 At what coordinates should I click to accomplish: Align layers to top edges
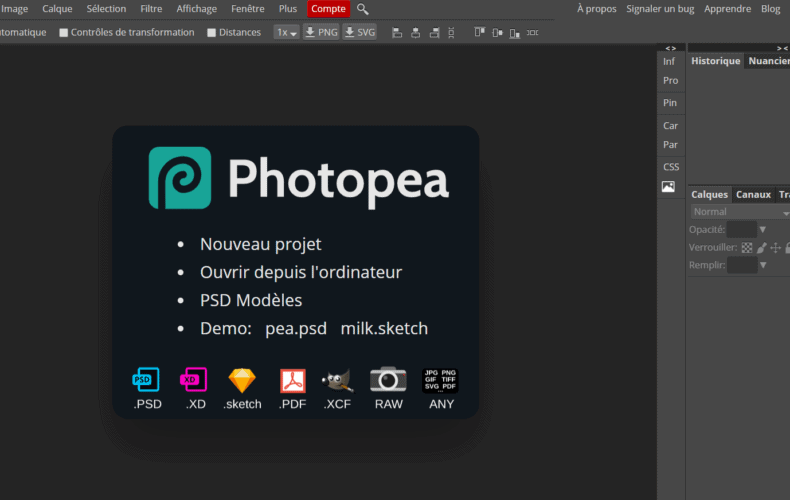[x=480, y=33]
